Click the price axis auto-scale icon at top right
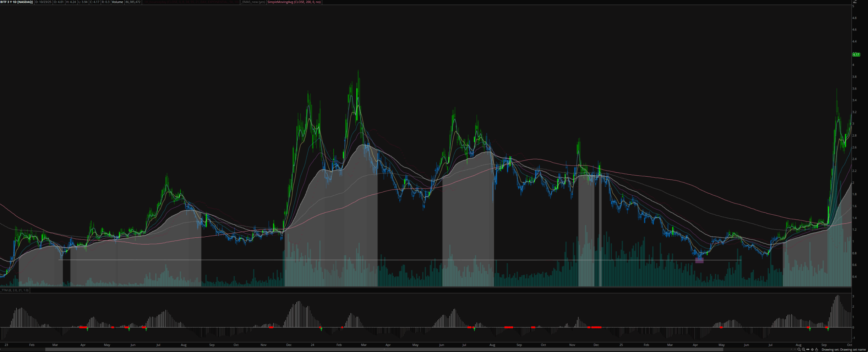This screenshot has width=868, height=352. tap(864, 2)
